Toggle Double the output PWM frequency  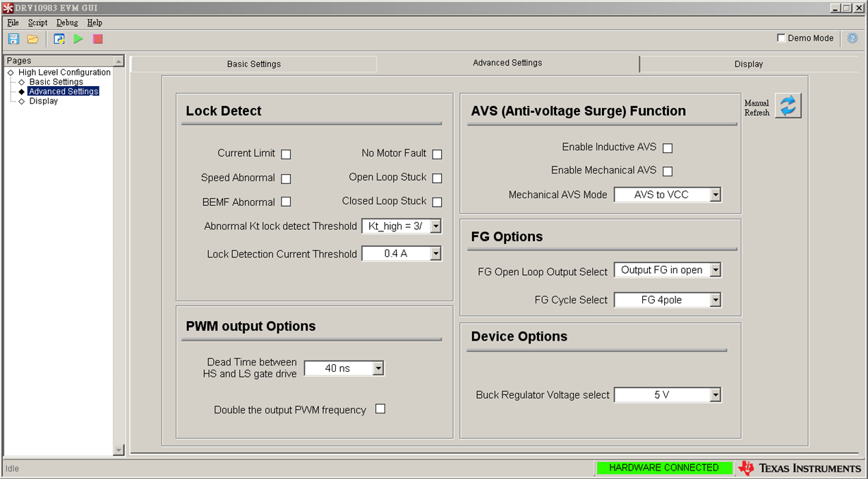click(x=380, y=409)
